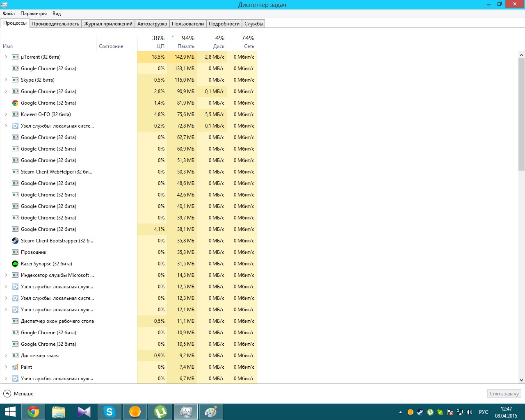Expand the Google Chrome 90,9 МБ process
This screenshot has width=525, height=420.
click(x=6, y=91)
